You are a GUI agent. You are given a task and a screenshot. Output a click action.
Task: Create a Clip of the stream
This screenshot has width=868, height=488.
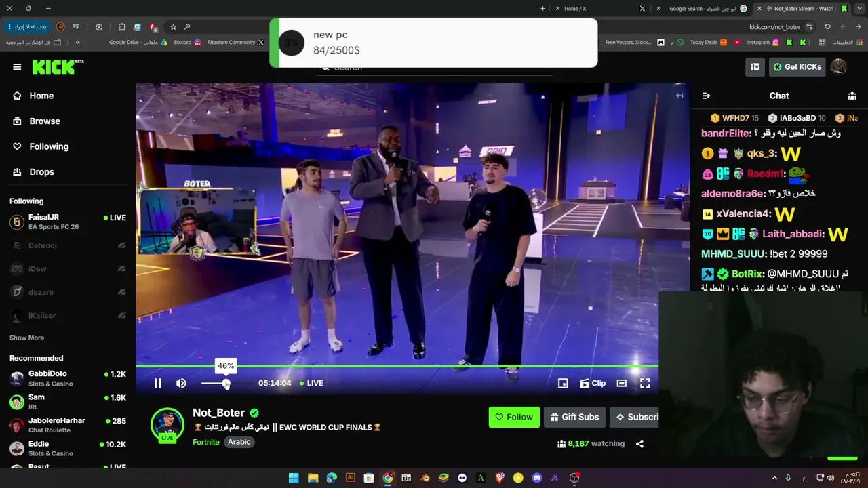593,383
